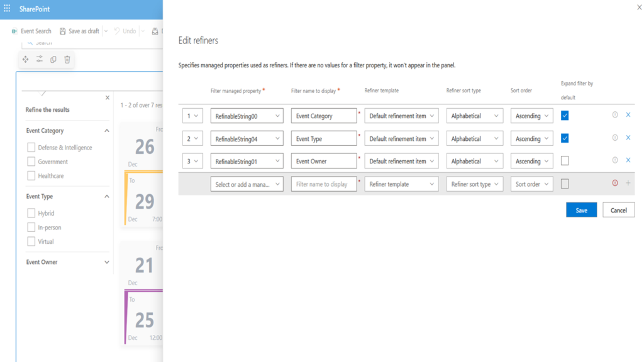Duplicate the web part with copy icon
Viewport: 644px width, 362px height.
pos(53,60)
